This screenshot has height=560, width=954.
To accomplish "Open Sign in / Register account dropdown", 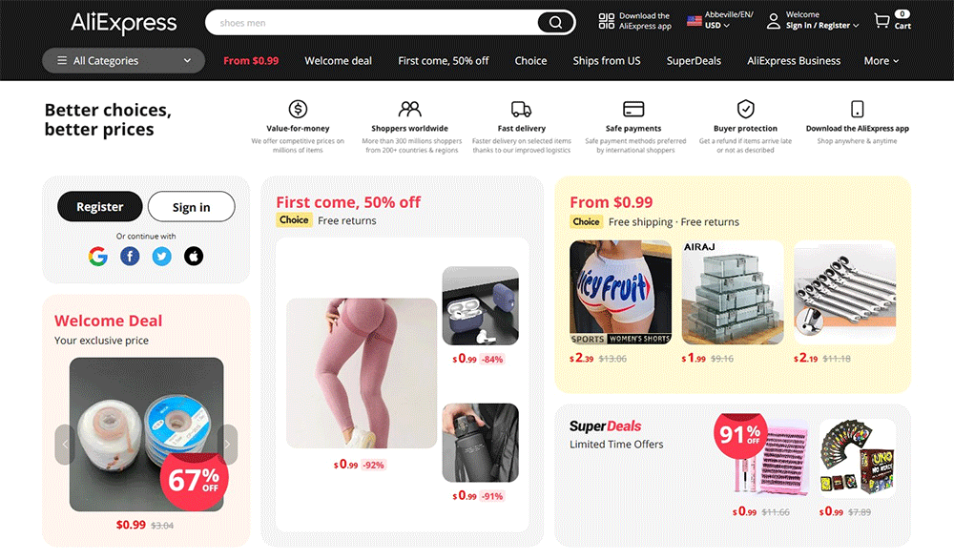I will (822, 26).
